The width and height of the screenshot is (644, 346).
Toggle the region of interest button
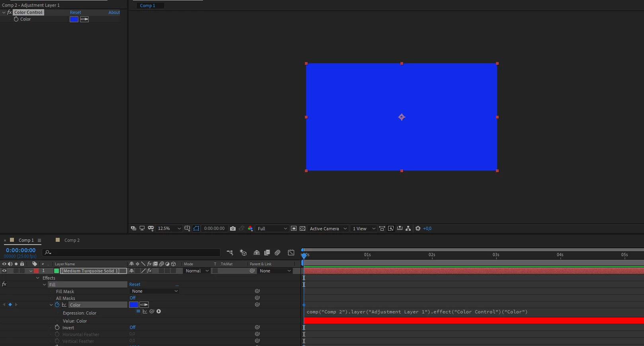(x=294, y=229)
